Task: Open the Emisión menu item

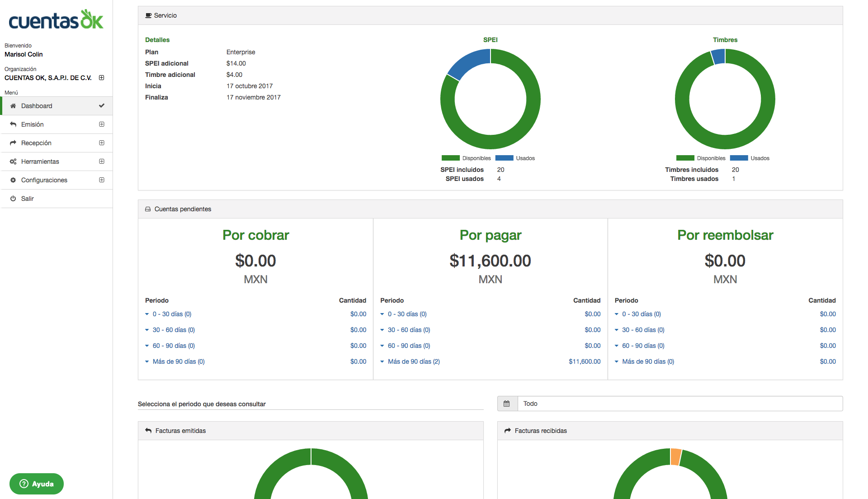Action: click(x=57, y=124)
